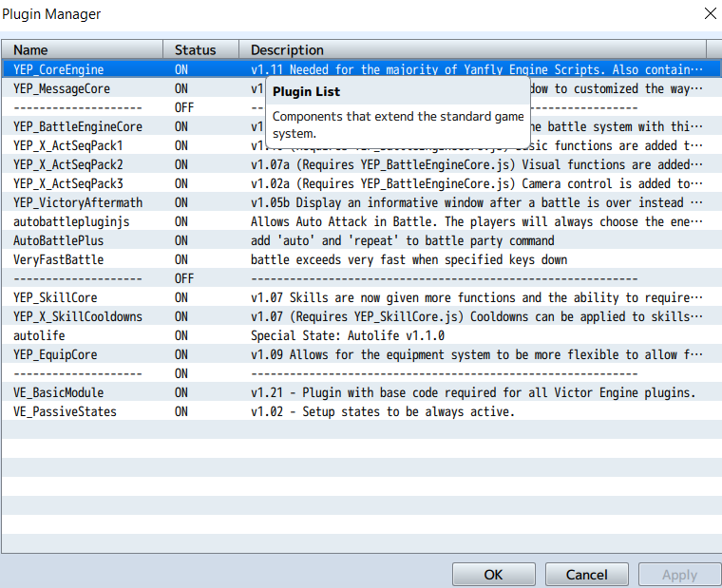Click the Description column header
Screen dimensions: 722x588
tap(472, 49)
